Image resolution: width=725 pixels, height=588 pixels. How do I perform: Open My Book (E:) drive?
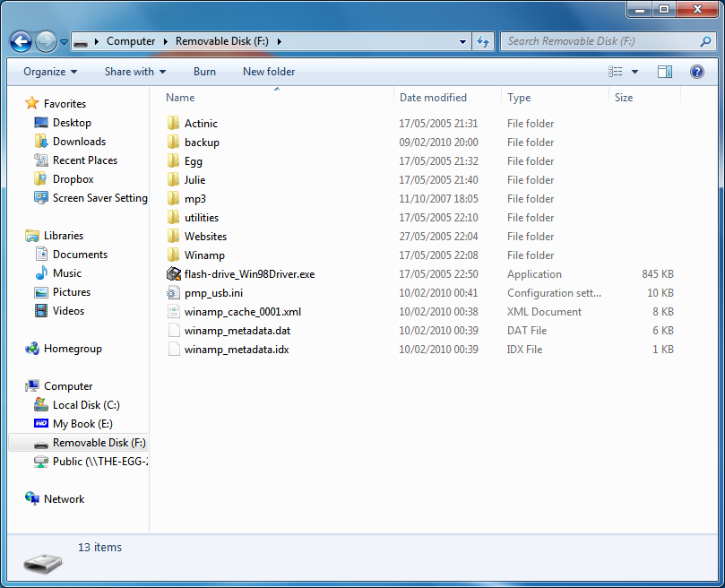pyautogui.click(x=82, y=424)
